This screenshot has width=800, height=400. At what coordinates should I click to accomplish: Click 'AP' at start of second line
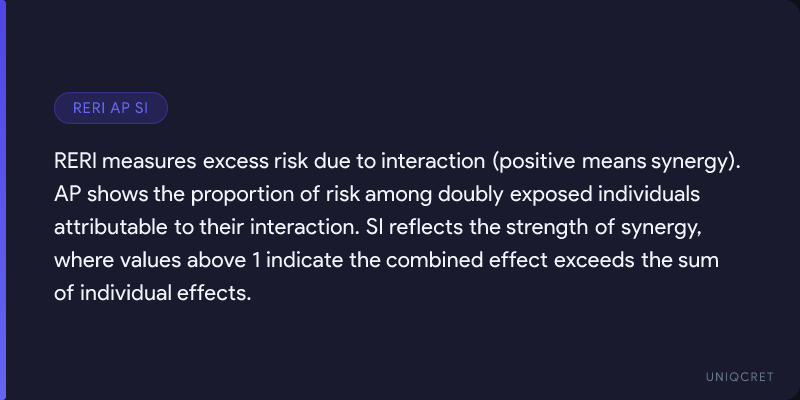(66, 195)
